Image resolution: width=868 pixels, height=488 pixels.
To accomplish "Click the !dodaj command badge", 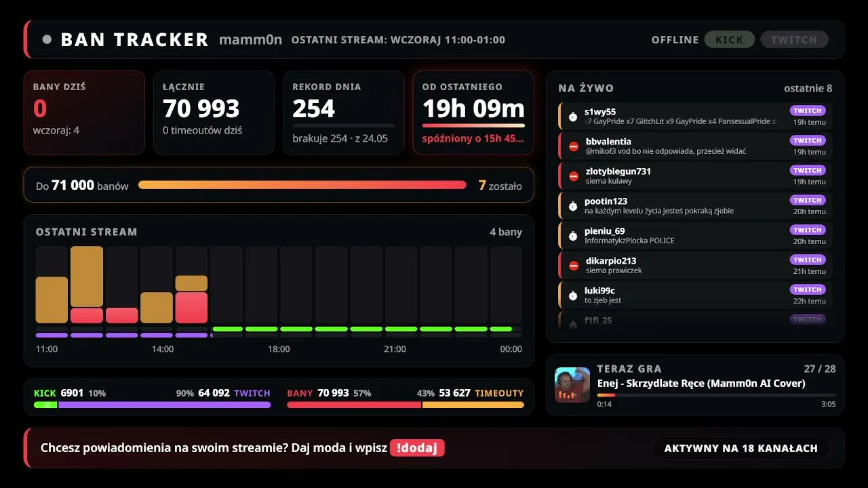I will pyautogui.click(x=417, y=448).
